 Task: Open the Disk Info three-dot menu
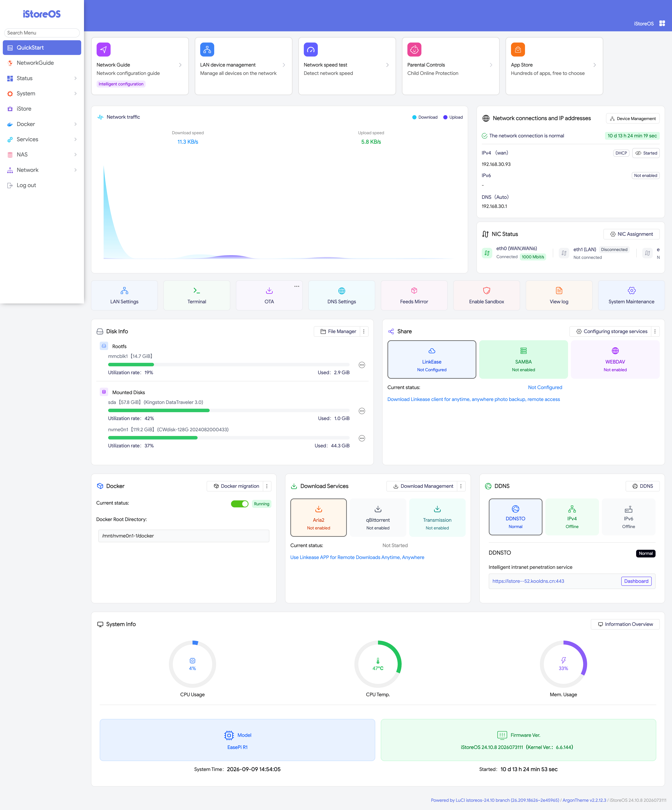364,332
